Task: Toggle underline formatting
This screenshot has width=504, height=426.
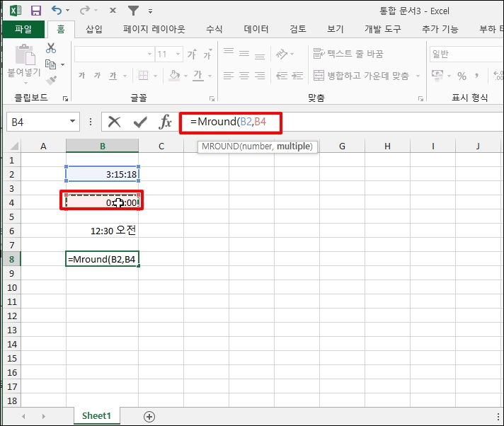Action: (113, 76)
